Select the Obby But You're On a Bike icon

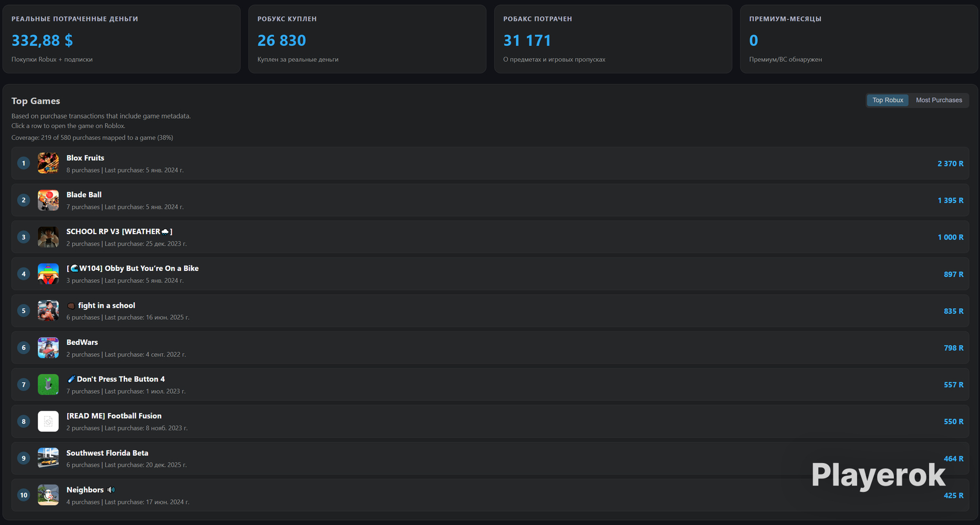coord(48,274)
